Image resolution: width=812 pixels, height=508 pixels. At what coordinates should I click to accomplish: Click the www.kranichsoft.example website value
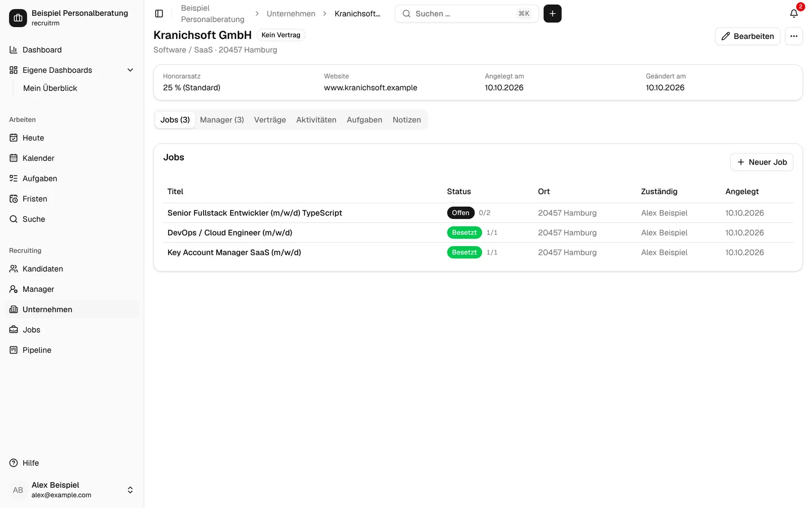pyautogui.click(x=370, y=87)
